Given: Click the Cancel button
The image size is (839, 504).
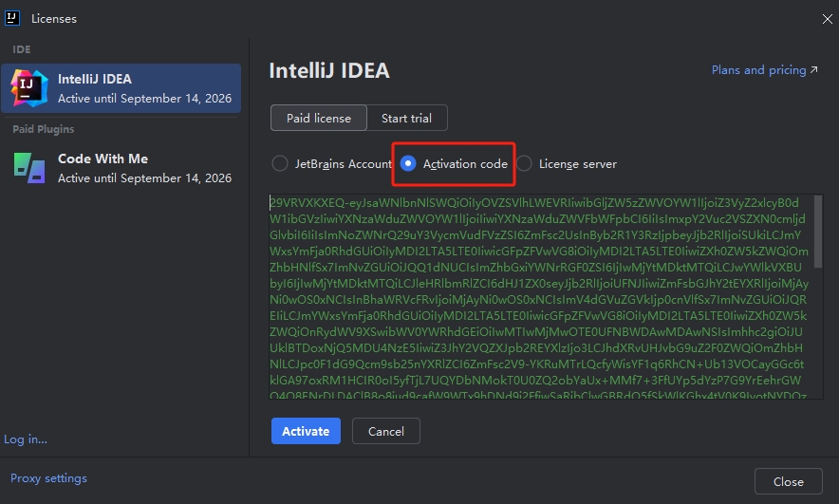Looking at the screenshot, I should 385,431.
